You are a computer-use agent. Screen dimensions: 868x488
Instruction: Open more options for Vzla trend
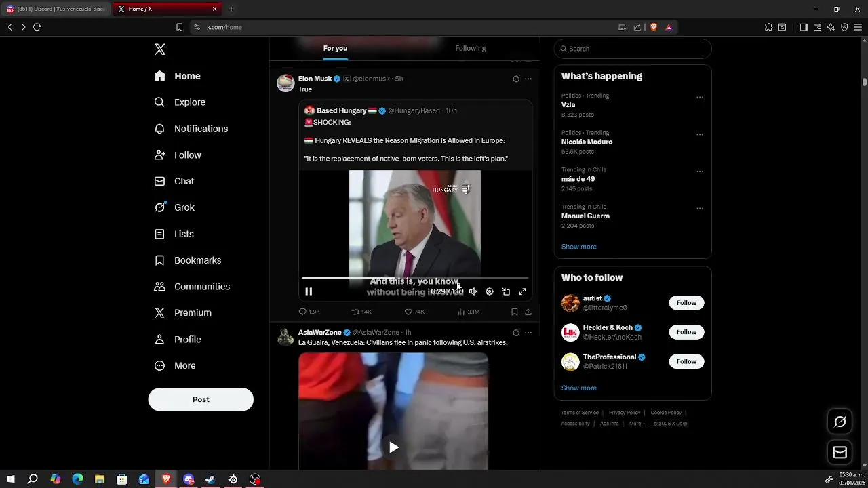pyautogui.click(x=700, y=98)
